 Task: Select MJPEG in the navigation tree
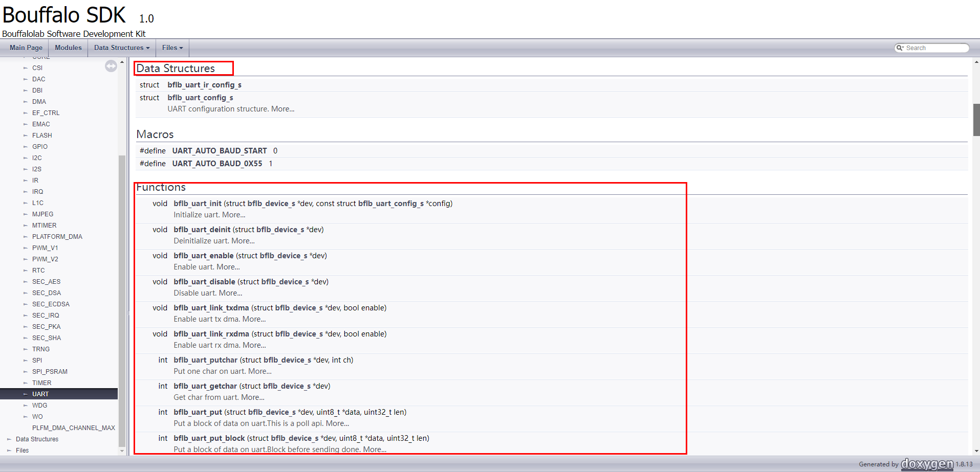pos(42,214)
